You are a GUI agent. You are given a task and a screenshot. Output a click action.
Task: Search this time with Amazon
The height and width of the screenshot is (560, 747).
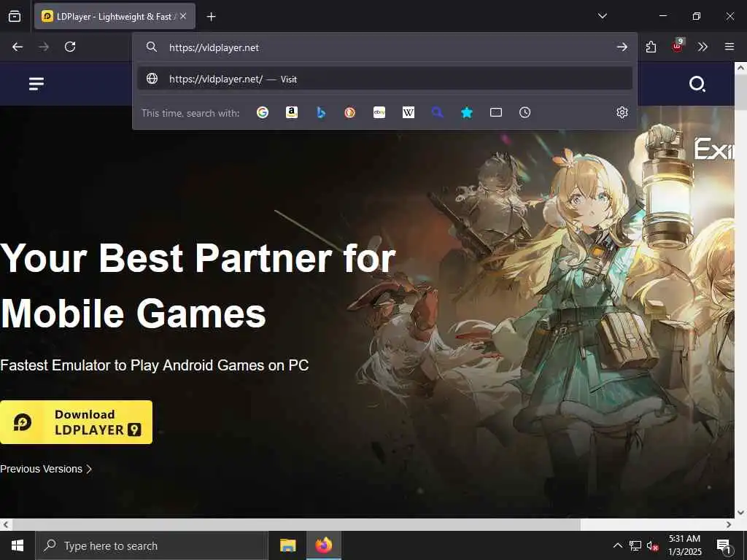pos(292,112)
